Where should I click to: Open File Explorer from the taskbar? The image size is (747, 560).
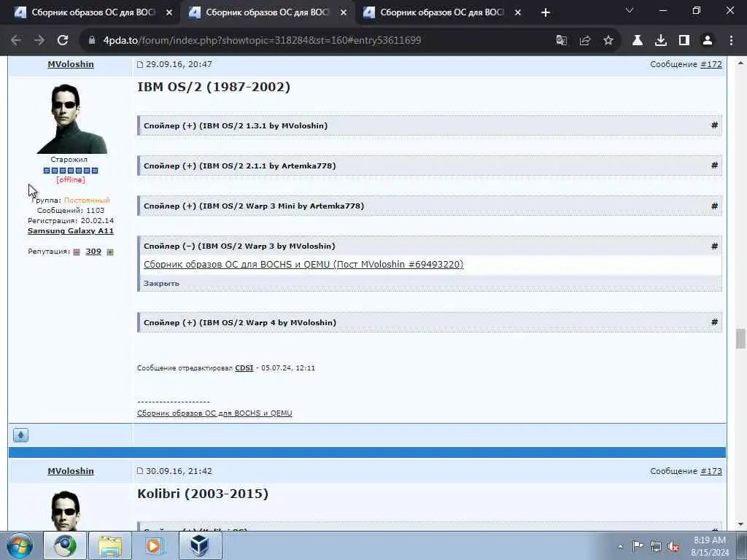click(x=110, y=545)
